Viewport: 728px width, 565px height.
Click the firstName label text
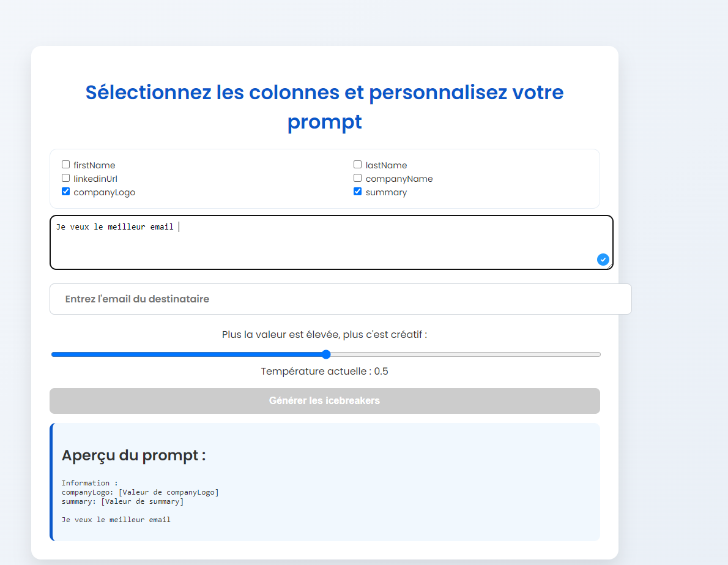(x=94, y=165)
